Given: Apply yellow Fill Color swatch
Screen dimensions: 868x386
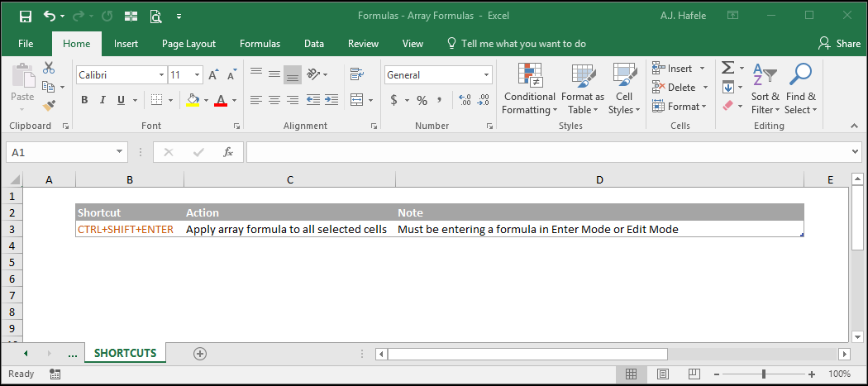Looking at the screenshot, I should 193,100.
